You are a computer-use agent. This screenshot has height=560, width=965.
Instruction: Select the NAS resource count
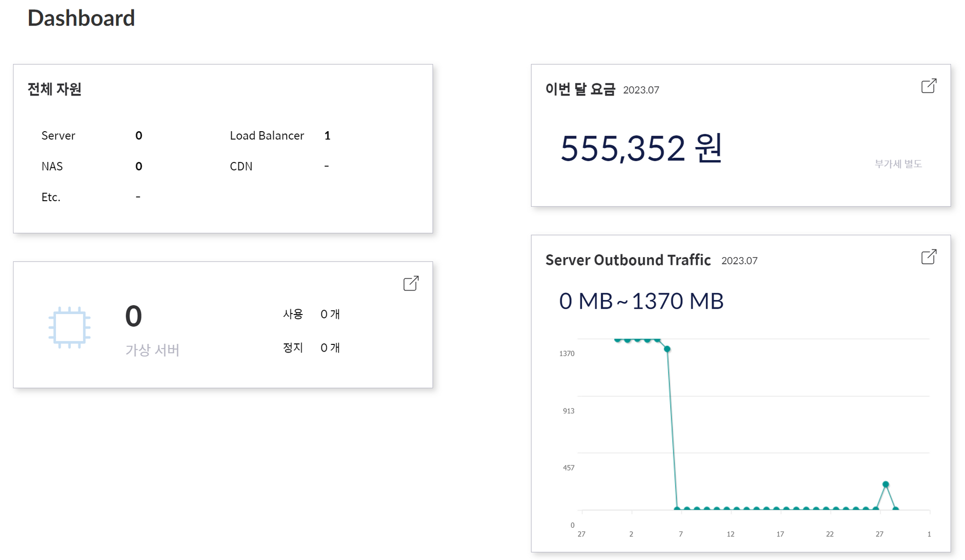138,166
